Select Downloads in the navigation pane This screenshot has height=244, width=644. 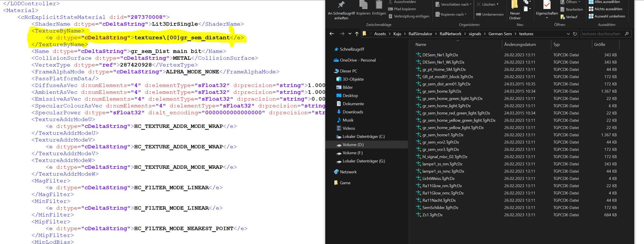point(353,112)
